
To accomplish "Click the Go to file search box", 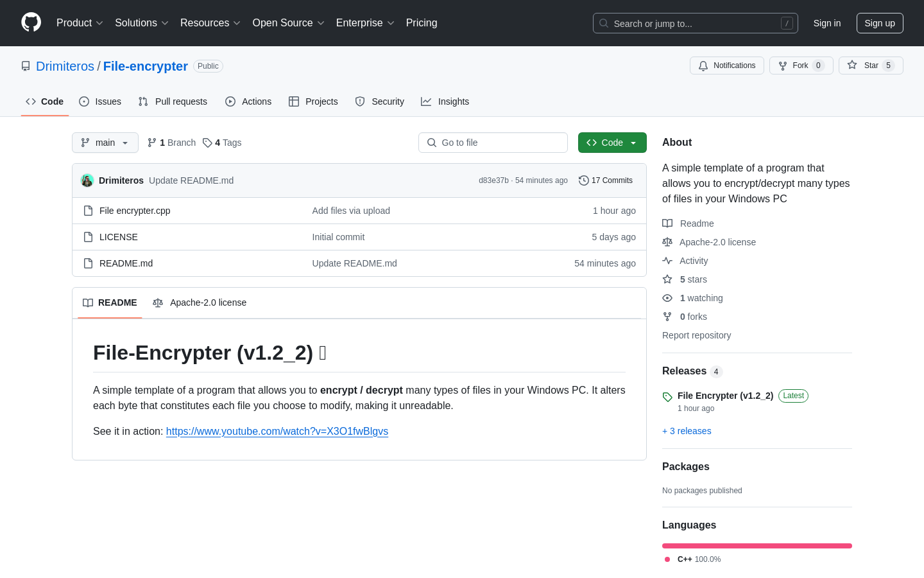I will (x=493, y=143).
